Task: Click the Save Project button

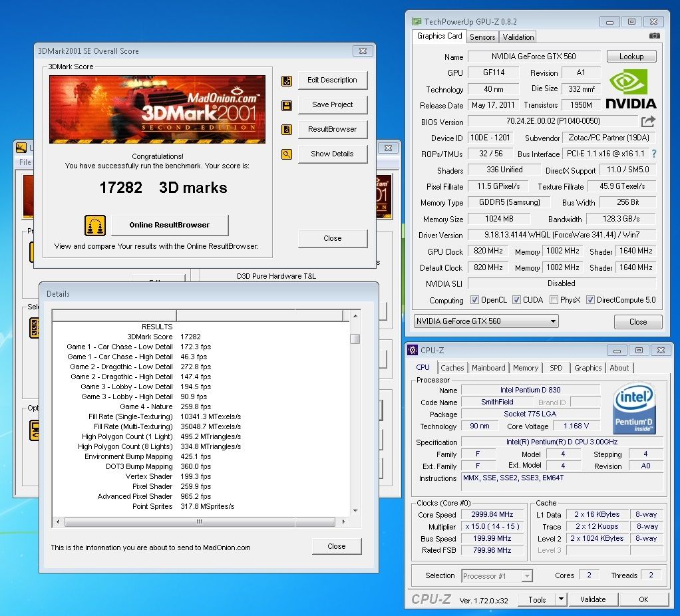Action: tap(332, 105)
